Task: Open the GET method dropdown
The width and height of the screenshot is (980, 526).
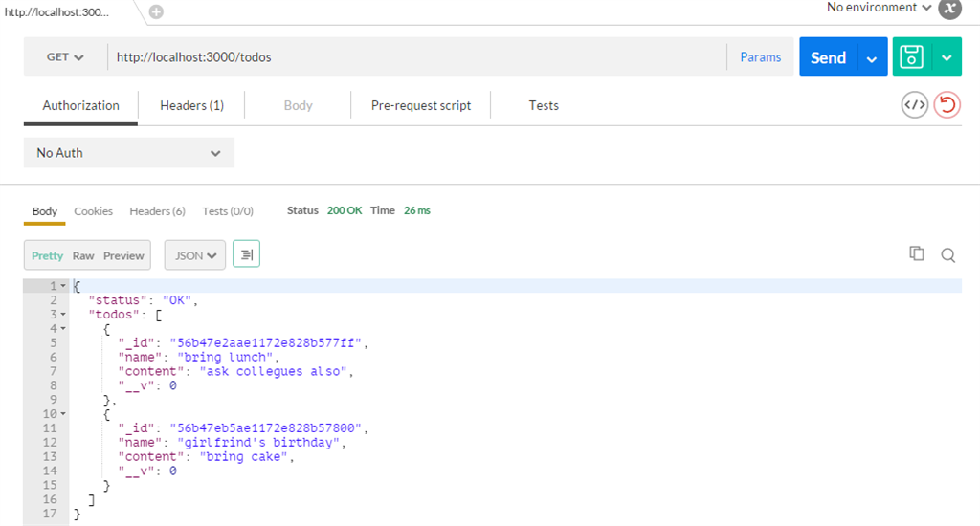Action: 65,57
